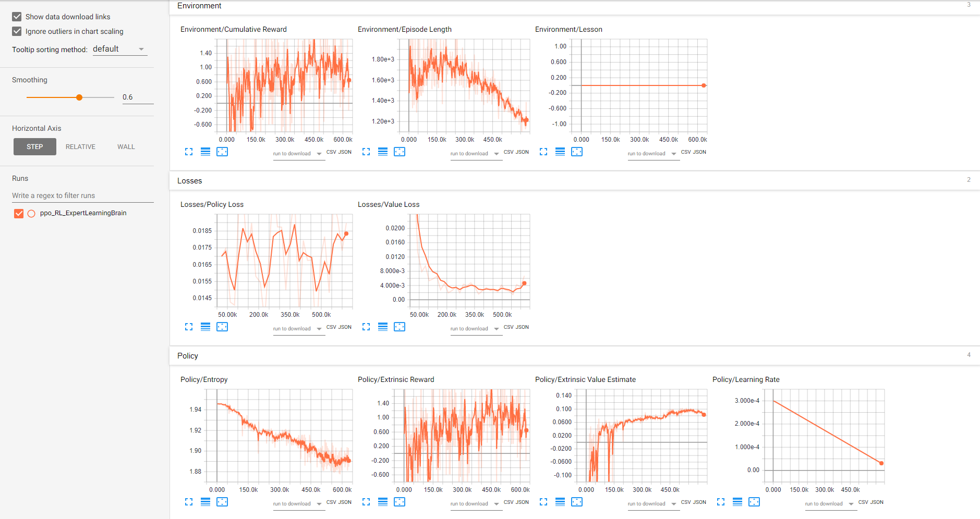This screenshot has width=980, height=519.
Task: Toggle y-axis log scale on Extrinsic Value Estimate
Action: (560, 502)
